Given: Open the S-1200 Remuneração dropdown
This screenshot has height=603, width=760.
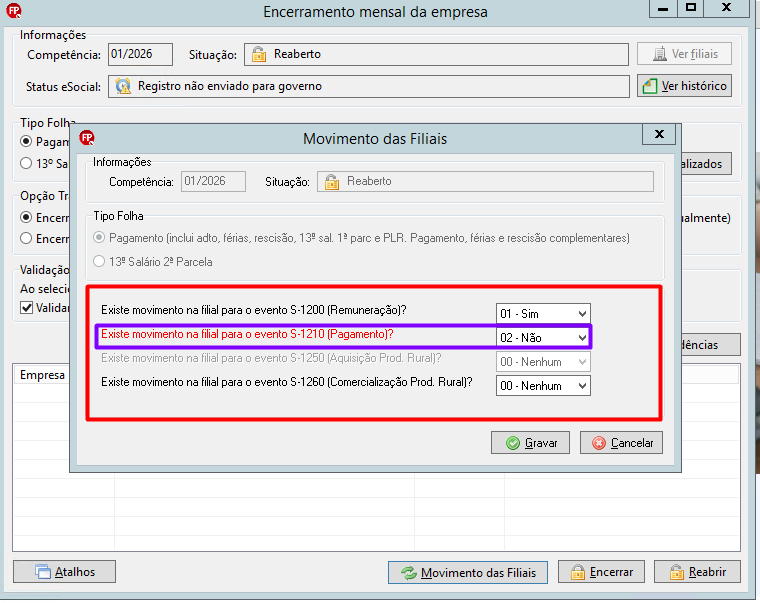Looking at the screenshot, I should point(543,314).
